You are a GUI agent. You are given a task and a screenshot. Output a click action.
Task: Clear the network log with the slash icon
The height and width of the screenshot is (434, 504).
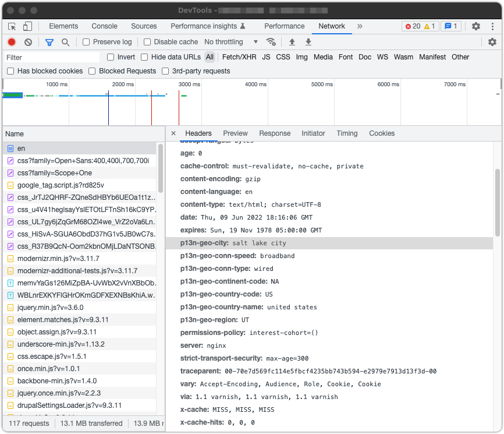tap(27, 42)
